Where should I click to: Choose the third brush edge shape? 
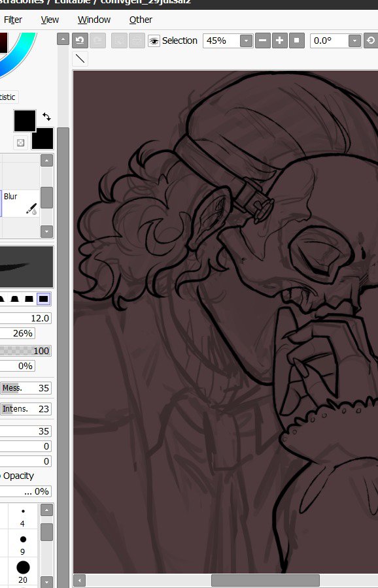(29, 299)
